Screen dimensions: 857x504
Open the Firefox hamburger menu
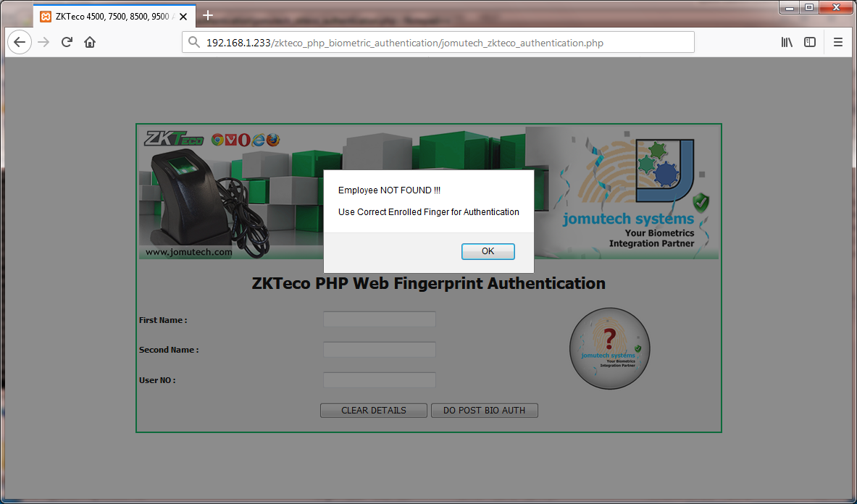(838, 42)
